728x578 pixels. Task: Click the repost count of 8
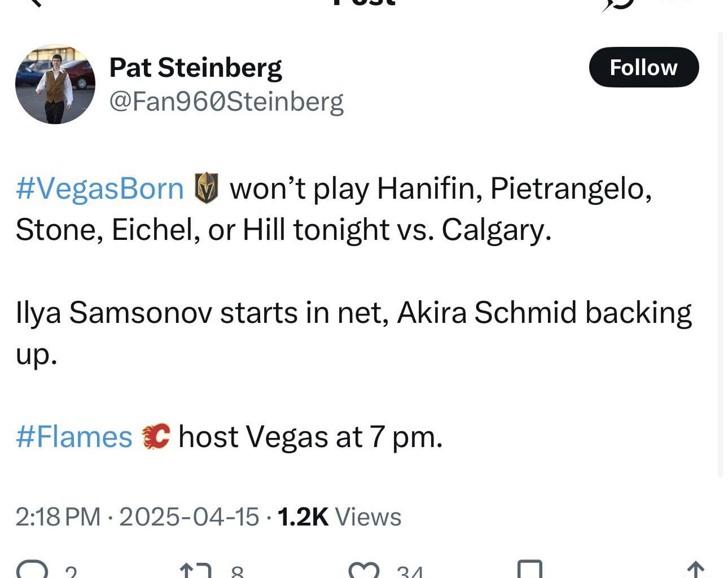237,572
